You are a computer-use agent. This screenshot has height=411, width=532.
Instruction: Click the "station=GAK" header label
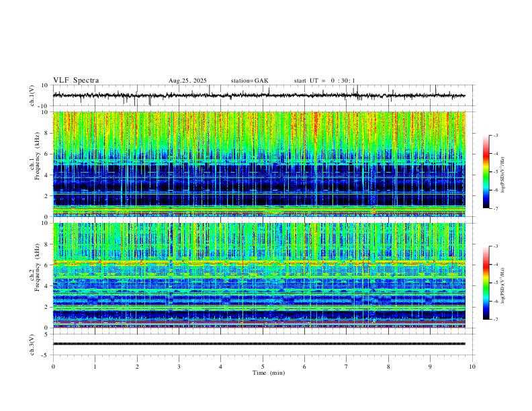click(x=250, y=81)
